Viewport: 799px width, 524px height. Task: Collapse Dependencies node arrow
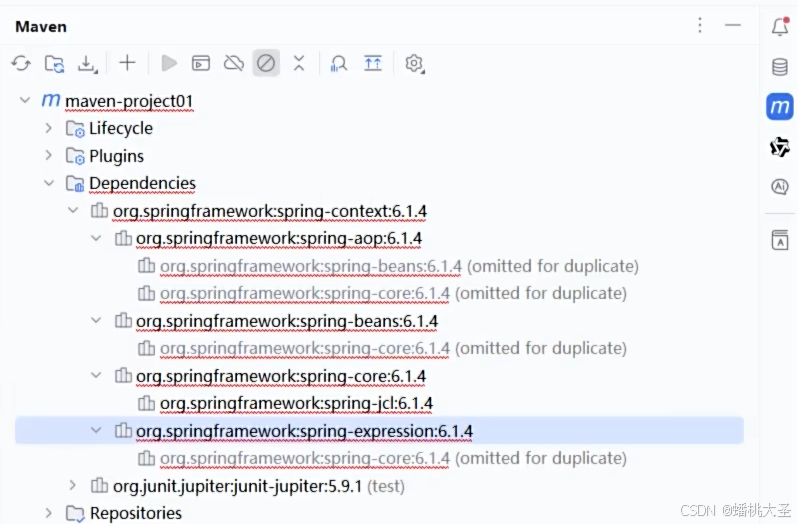[x=49, y=182]
